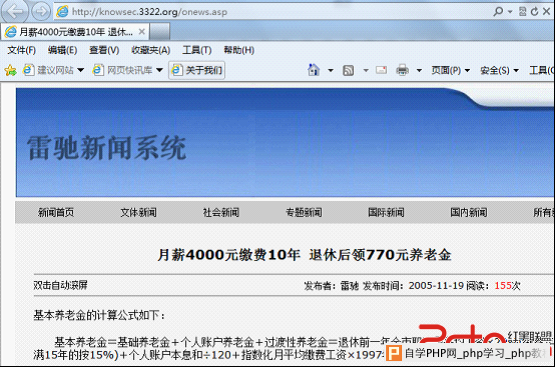The width and height of the screenshot is (555, 367).
Task: Click the browser Back arrow button
Action: coord(15,11)
